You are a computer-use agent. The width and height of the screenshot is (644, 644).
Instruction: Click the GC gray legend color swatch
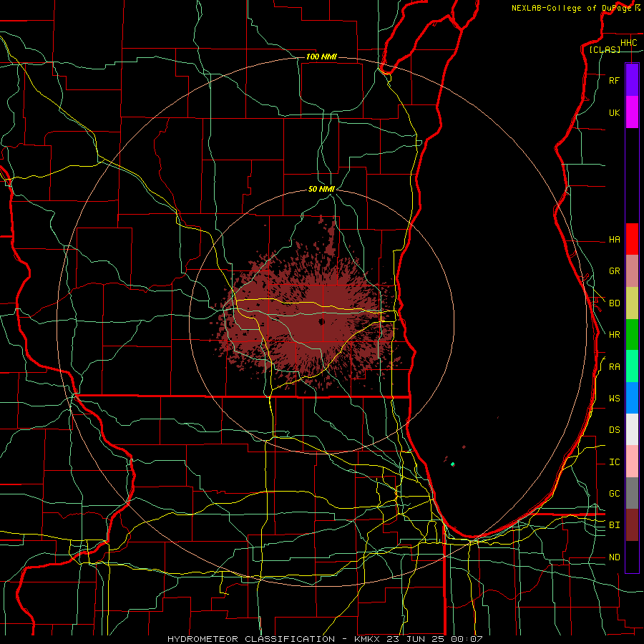(632, 493)
